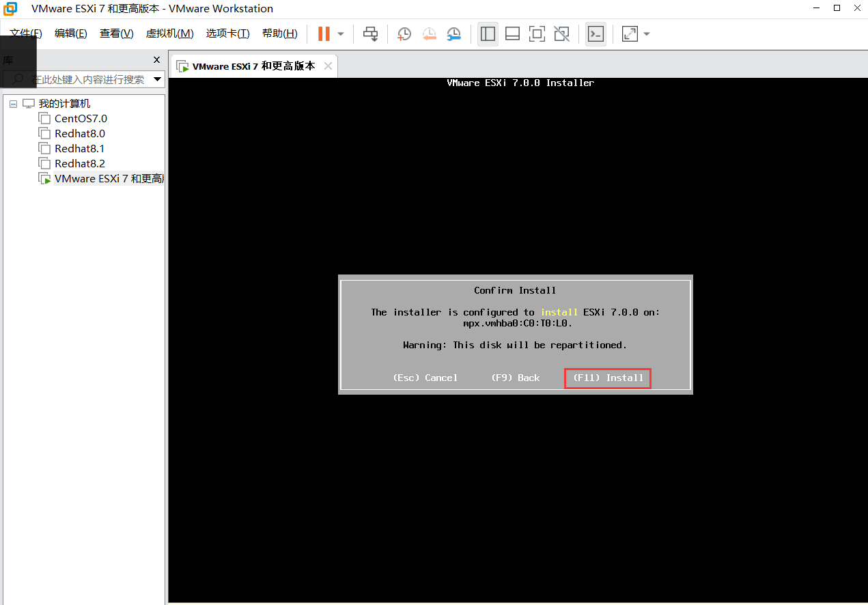The width and height of the screenshot is (868, 605).
Task: Click the orange Pause virtual machine button
Action: click(x=324, y=33)
